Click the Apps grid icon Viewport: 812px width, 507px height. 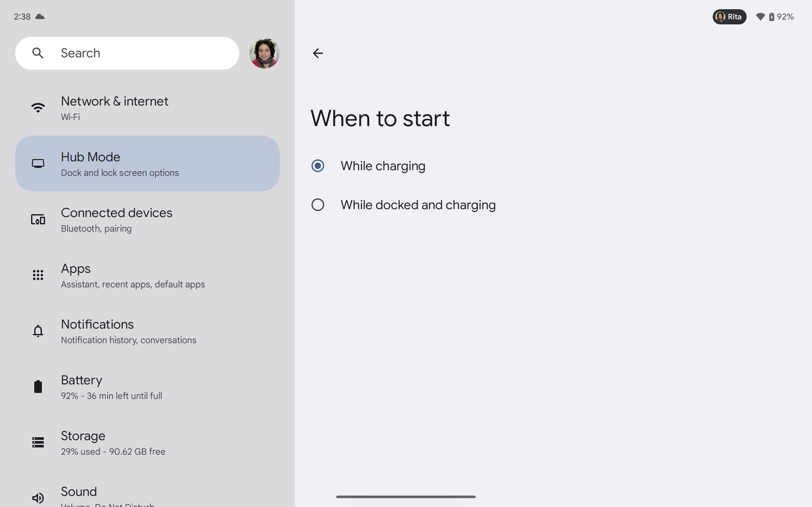[x=38, y=275]
